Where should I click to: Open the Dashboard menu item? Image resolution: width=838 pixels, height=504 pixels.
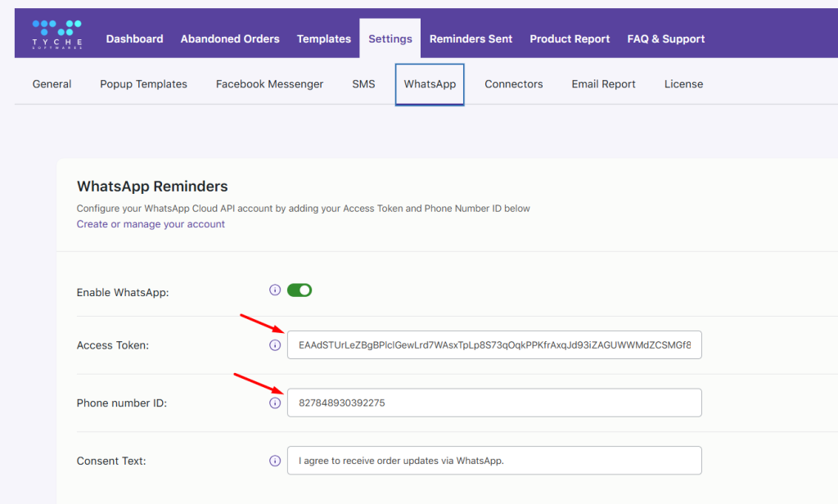tap(134, 38)
